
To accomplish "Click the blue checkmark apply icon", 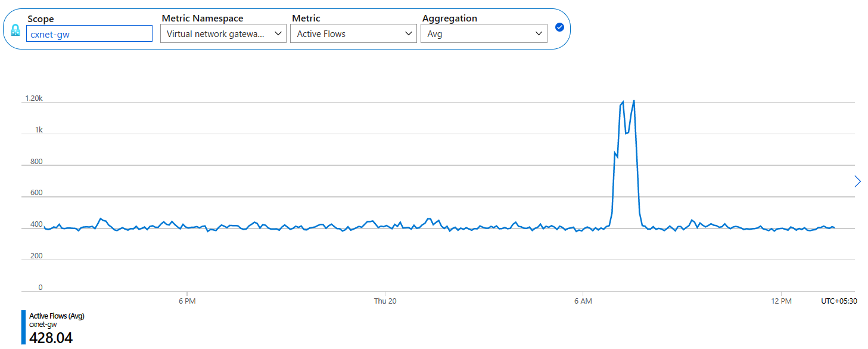I will (559, 27).
